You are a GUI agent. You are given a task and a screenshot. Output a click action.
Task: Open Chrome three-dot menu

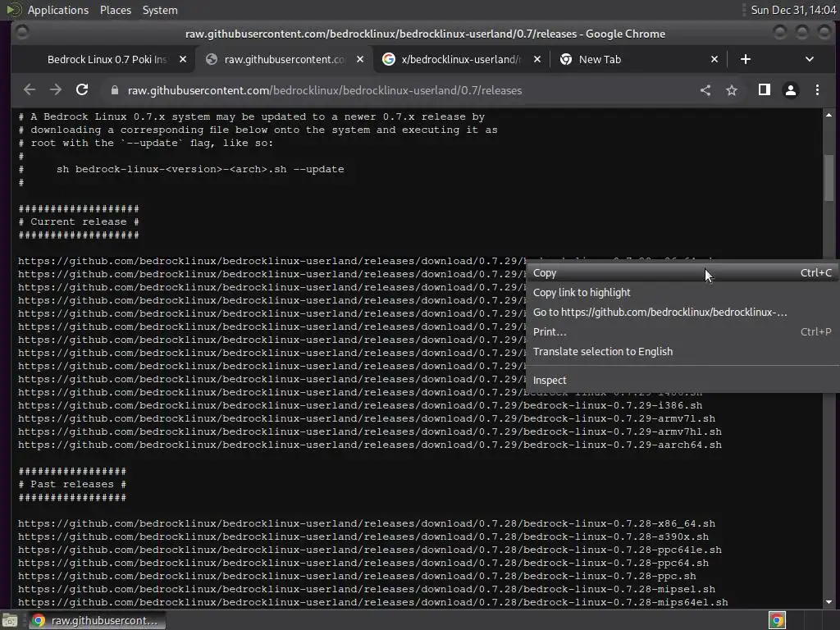(817, 90)
